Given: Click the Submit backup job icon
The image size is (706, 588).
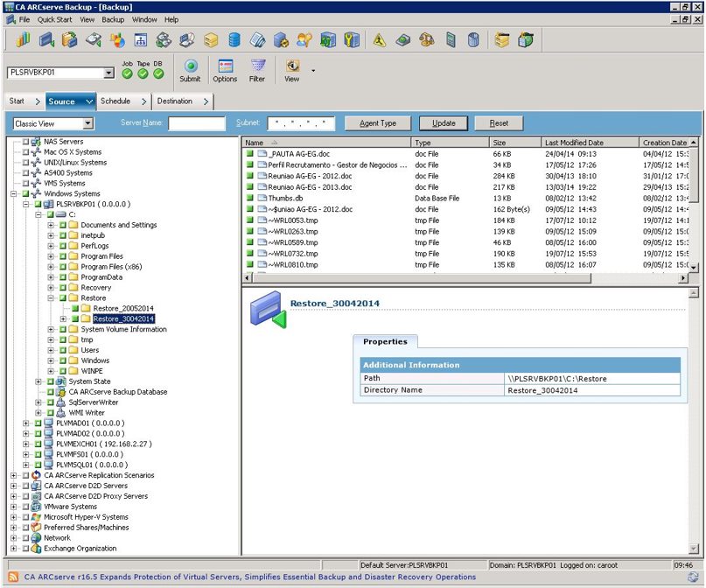Looking at the screenshot, I should point(190,67).
